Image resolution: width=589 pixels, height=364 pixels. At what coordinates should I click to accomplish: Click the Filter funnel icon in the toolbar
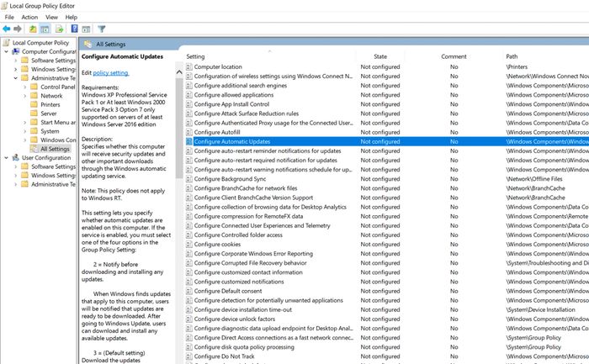click(x=102, y=29)
